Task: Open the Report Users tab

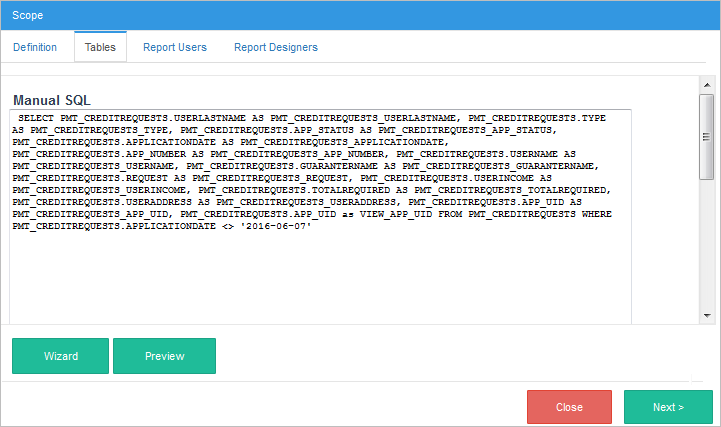Action: click(x=175, y=47)
